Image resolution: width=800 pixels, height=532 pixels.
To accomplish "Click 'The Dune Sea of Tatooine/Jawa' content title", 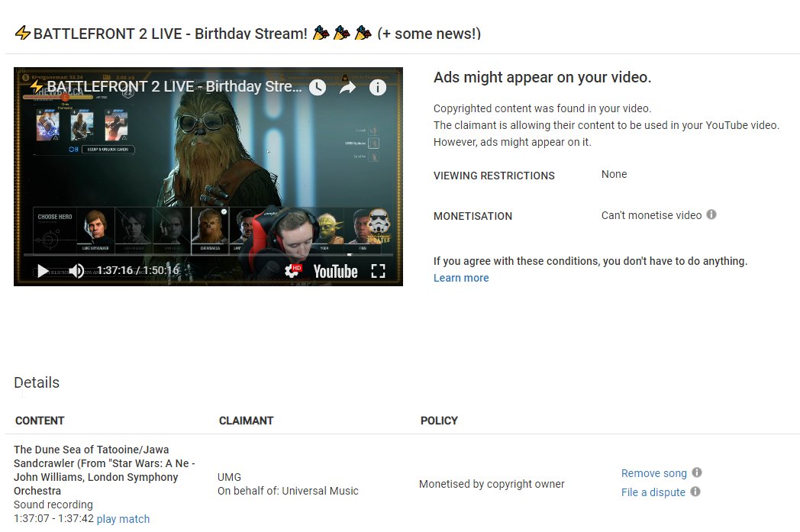I will pos(92,450).
